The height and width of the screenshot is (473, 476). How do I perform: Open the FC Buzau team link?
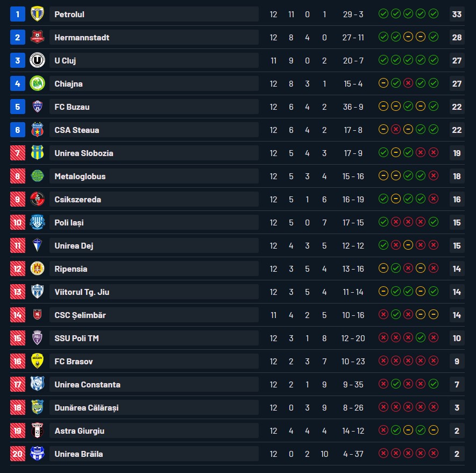pos(72,107)
